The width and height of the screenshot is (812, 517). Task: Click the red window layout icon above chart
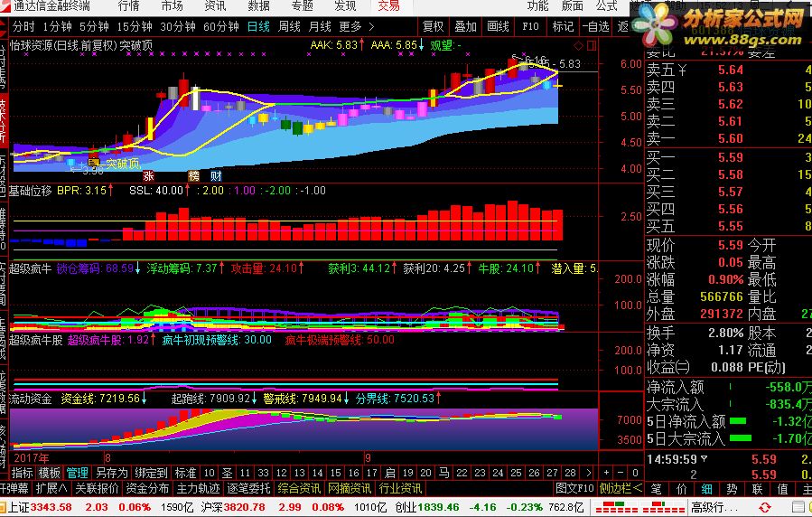coord(592,45)
